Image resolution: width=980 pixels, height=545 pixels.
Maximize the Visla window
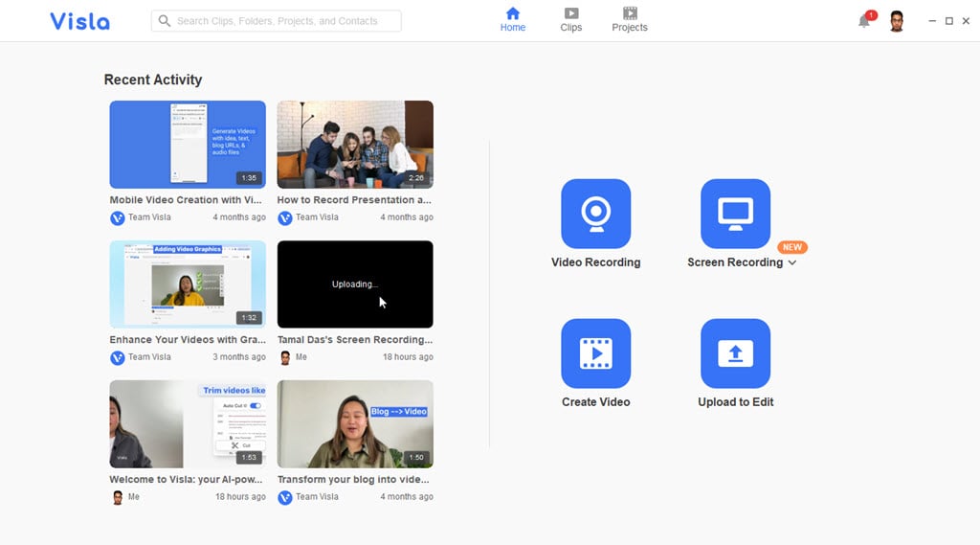[948, 21]
